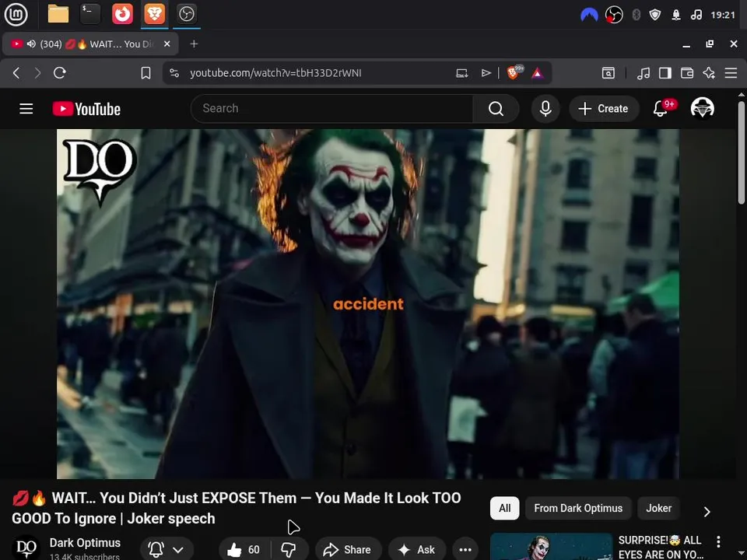Bookmark this page
The image size is (747, 560).
[146, 73]
